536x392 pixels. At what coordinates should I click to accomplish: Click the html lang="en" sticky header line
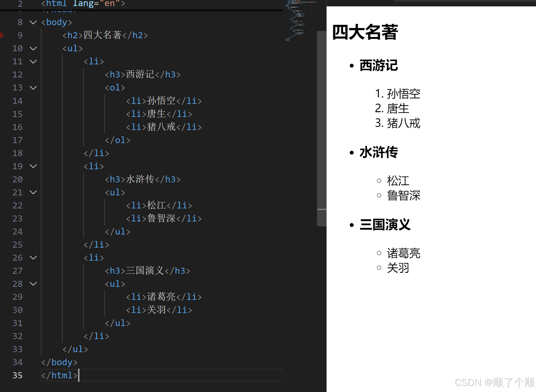[x=83, y=4]
